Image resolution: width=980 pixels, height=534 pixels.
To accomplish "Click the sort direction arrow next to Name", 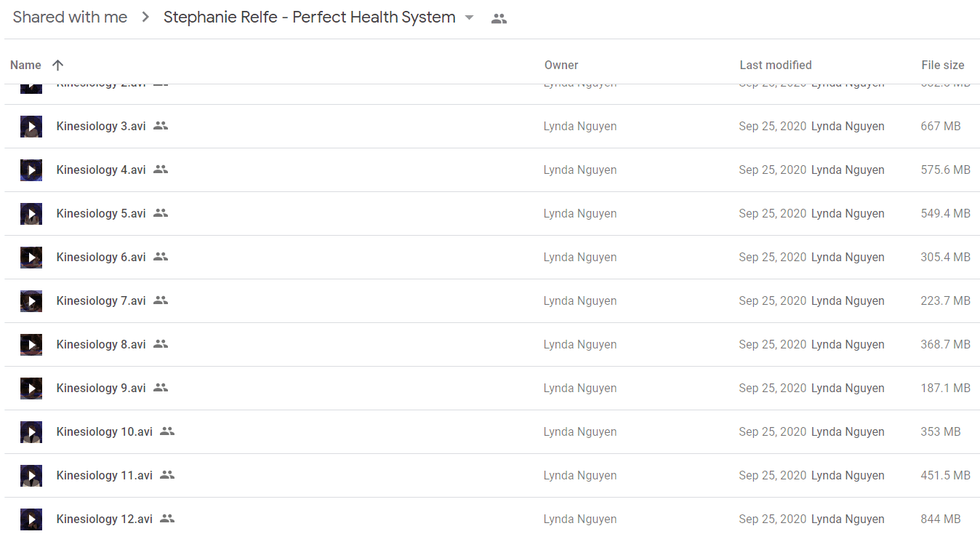I will [x=58, y=65].
